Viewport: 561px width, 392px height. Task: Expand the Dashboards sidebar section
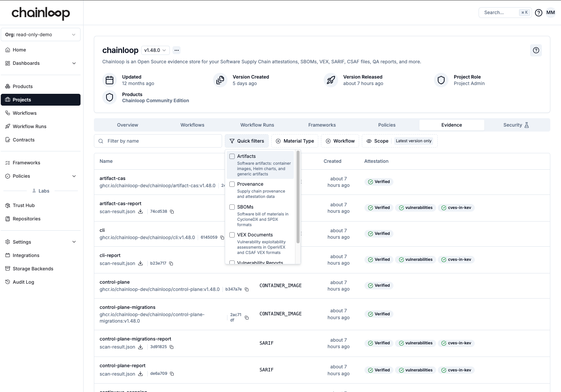coord(40,63)
